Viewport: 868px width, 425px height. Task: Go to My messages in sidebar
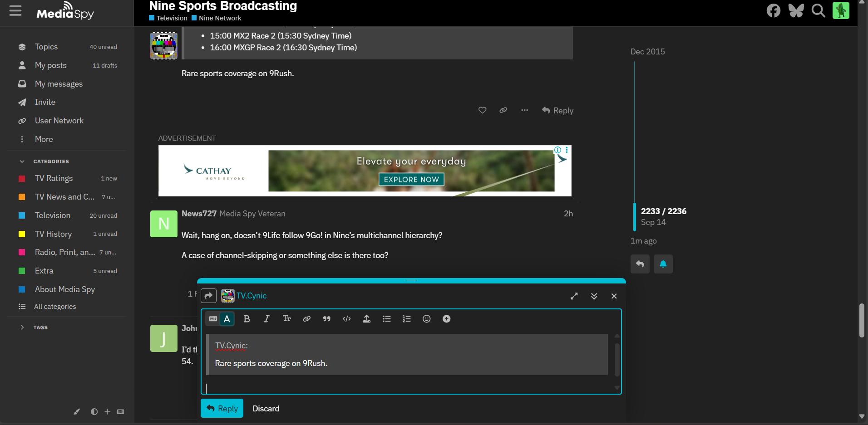point(59,84)
